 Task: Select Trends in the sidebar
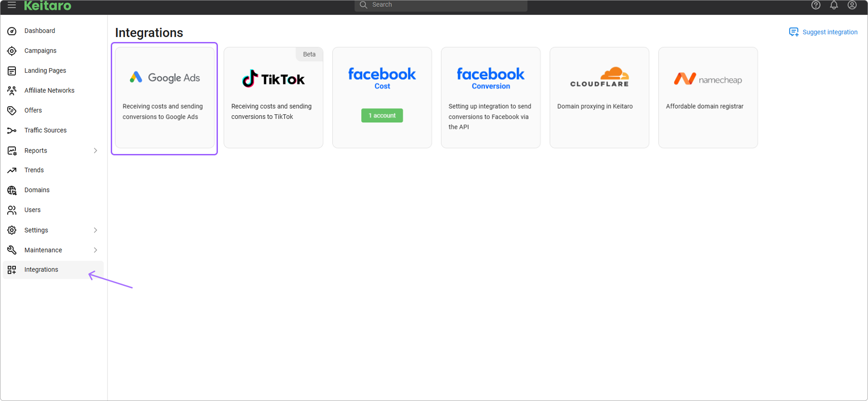(x=34, y=170)
